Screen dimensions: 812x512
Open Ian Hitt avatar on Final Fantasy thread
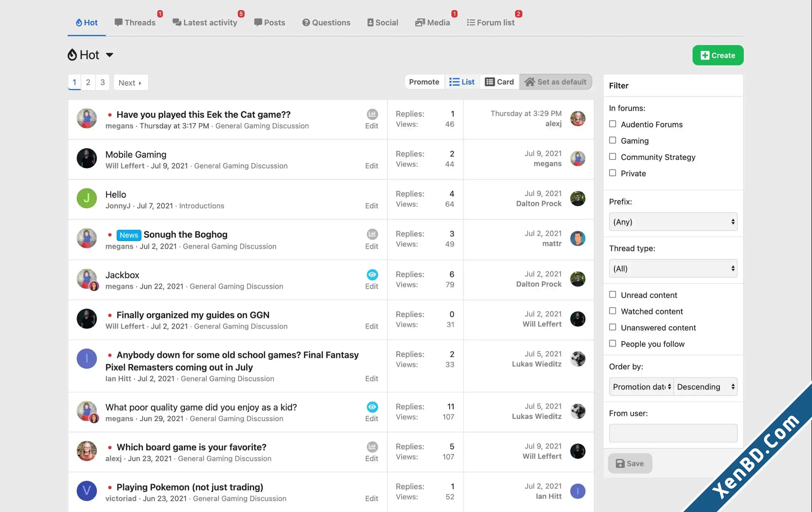87,358
